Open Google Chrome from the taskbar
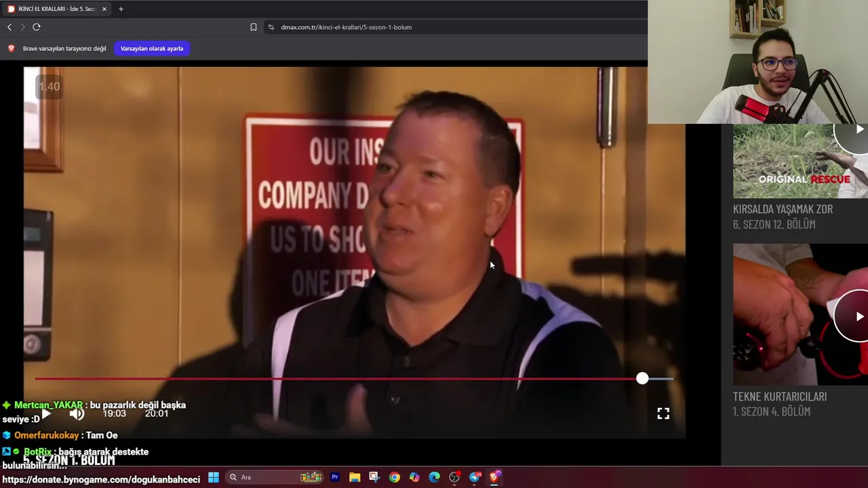This screenshot has height=488, width=868. (395, 477)
